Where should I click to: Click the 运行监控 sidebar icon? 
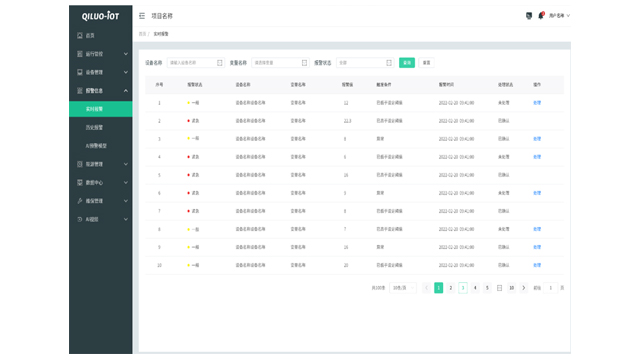[80, 54]
